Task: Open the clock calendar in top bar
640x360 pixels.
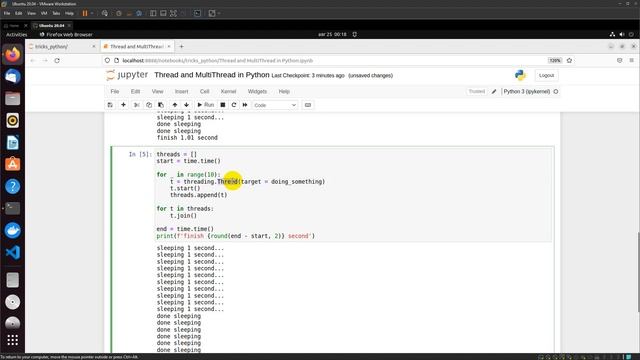Action: pyautogui.click(x=332, y=35)
